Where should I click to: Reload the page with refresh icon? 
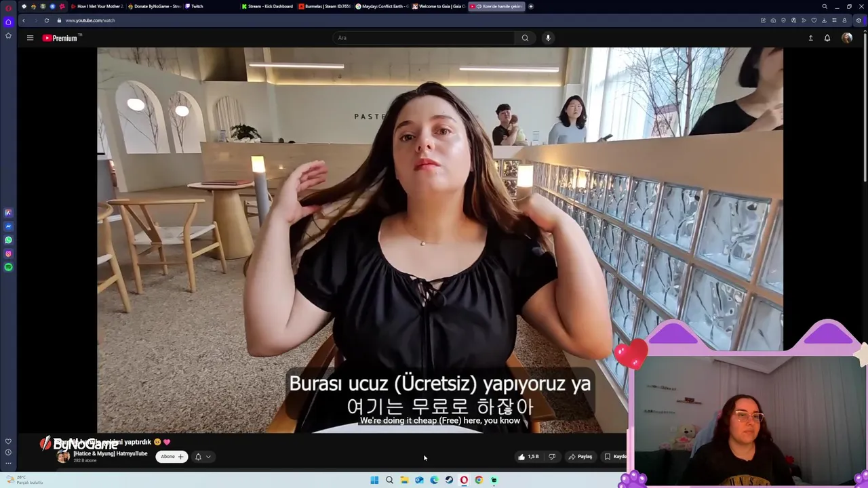[x=46, y=20]
